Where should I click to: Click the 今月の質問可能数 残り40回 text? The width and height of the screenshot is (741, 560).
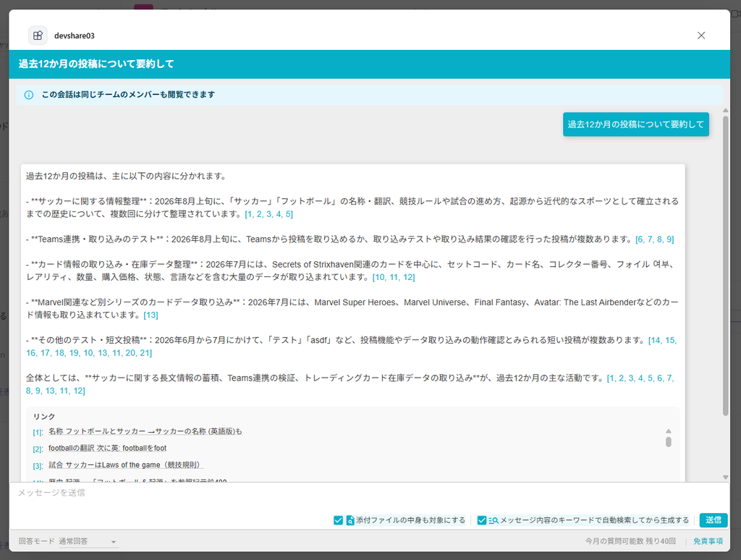[x=630, y=541]
